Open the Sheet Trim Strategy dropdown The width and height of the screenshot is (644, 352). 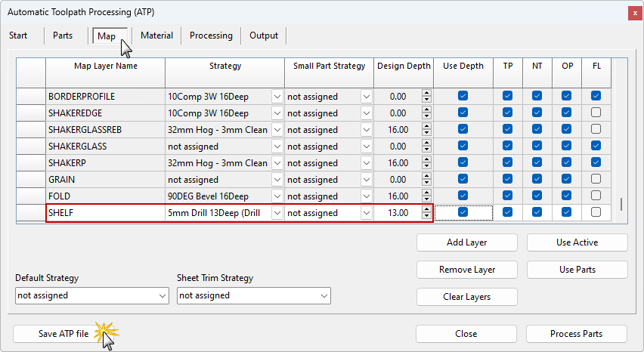coord(324,296)
